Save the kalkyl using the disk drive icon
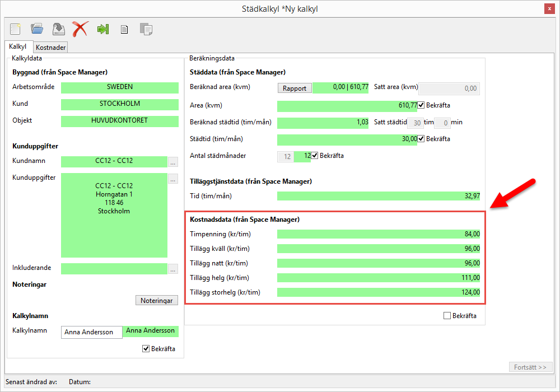This screenshot has height=392, width=560. (58, 29)
